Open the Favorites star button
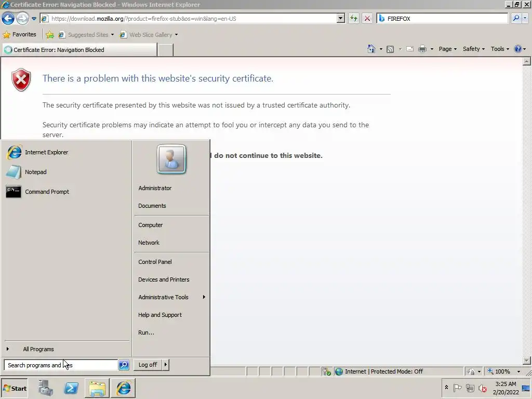 [x=19, y=35]
